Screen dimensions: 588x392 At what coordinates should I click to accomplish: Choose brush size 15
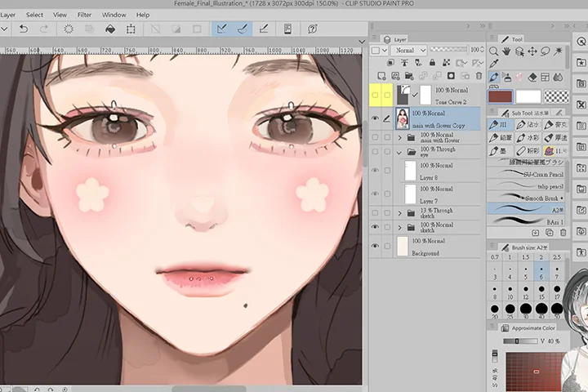point(541,292)
